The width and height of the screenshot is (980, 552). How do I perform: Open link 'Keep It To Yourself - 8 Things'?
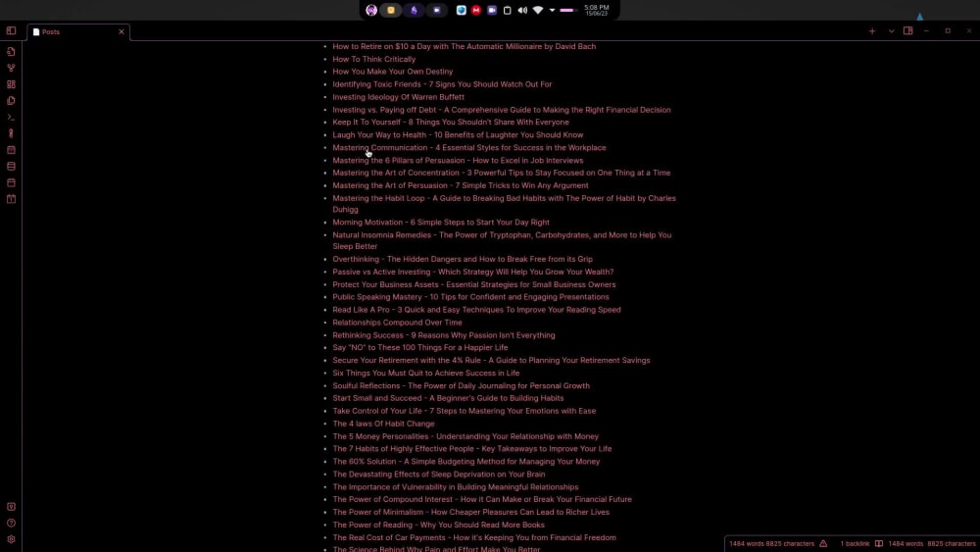click(451, 123)
